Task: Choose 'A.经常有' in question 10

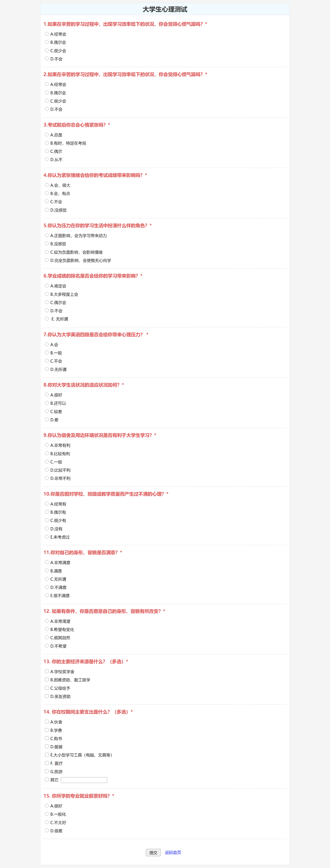Action: pos(47,504)
